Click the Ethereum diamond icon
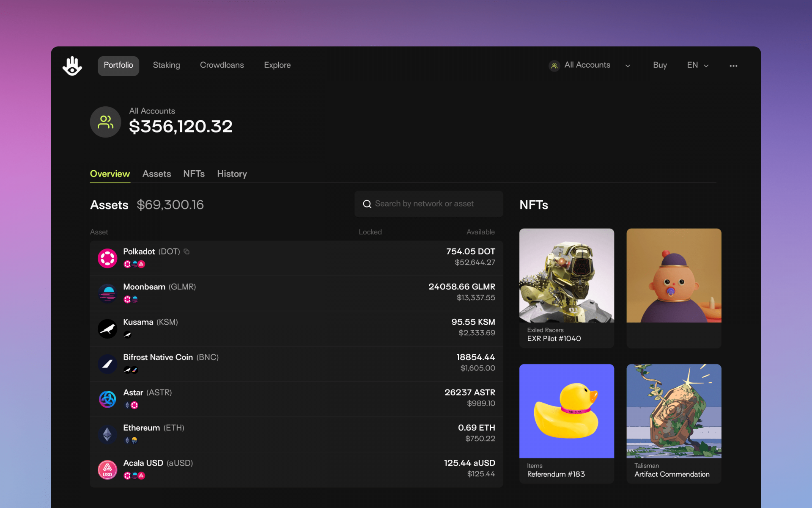Image resolution: width=812 pixels, height=508 pixels. pos(107,435)
